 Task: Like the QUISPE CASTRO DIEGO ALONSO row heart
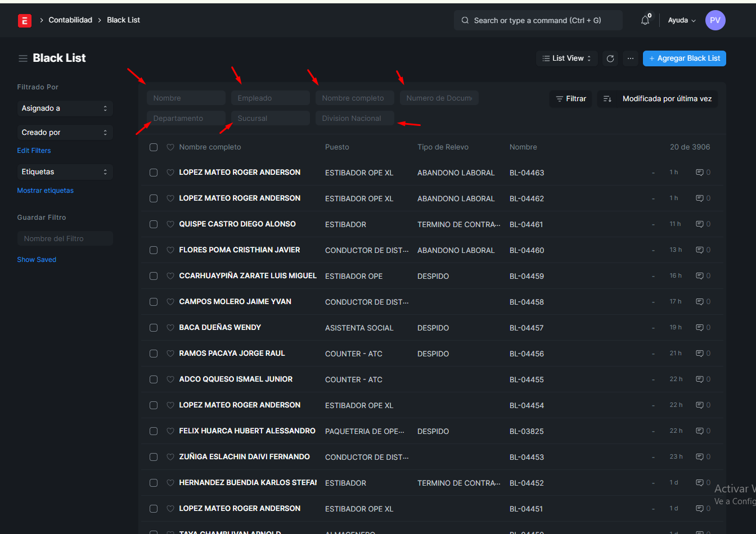pyautogui.click(x=170, y=224)
